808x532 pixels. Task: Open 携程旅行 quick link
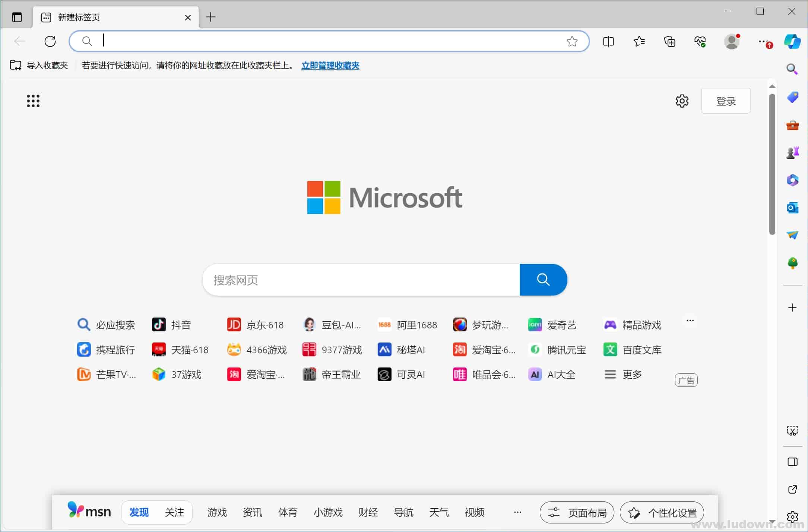point(106,350)
